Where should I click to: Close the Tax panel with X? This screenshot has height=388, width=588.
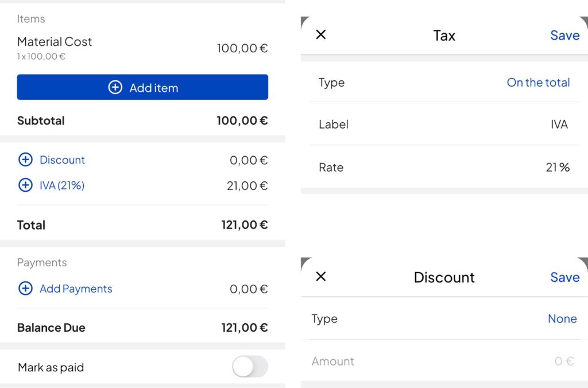321,35
